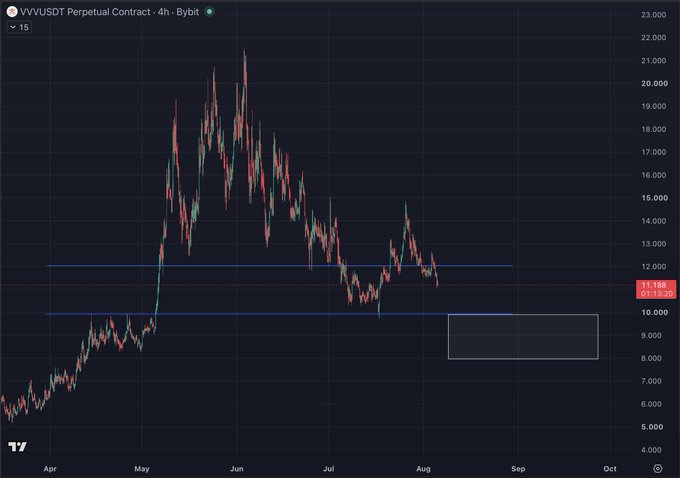
Task: Select the lower blue horizontal line near 10.000
Action: click(x=278, y=314)
